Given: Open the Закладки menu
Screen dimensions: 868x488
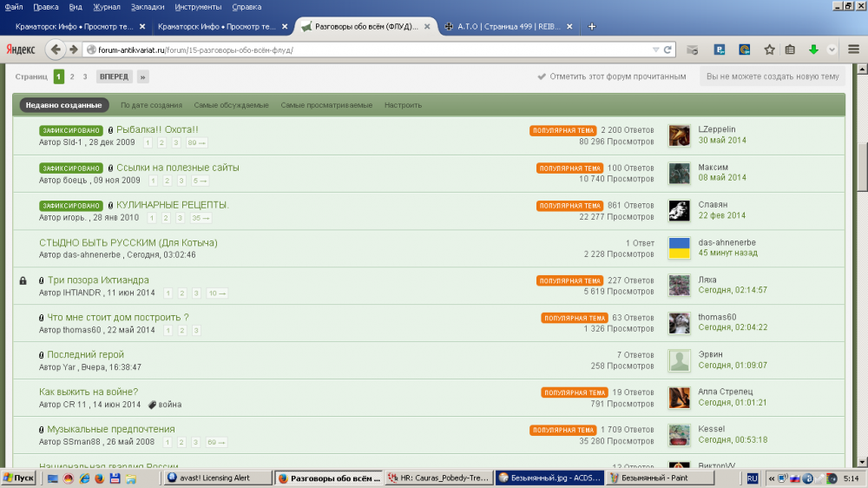Looking at the screenshot, I should click(148, 7).
